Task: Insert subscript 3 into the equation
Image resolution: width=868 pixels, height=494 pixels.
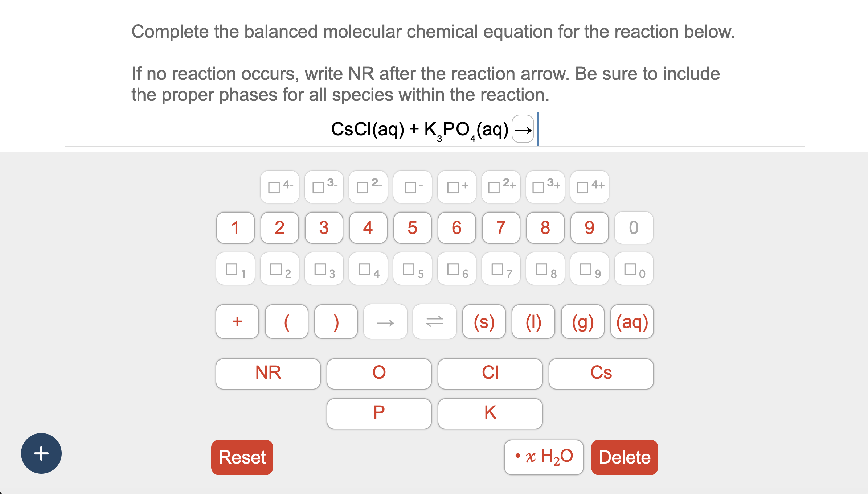Action: coord(323,269)
